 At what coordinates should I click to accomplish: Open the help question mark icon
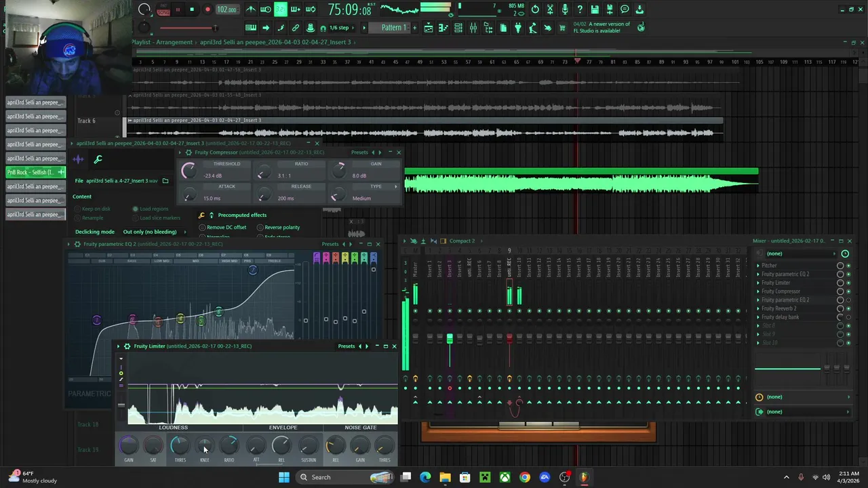coord(580,9)
